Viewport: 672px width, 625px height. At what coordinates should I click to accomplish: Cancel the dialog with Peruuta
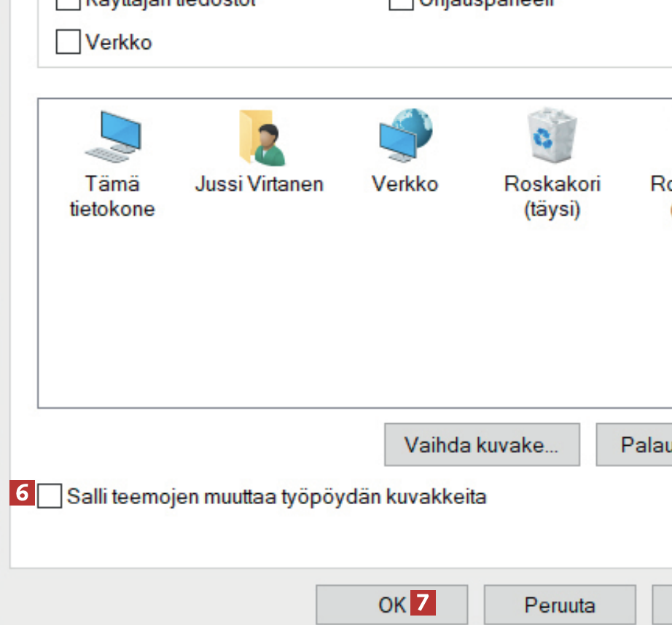[560, 605]
